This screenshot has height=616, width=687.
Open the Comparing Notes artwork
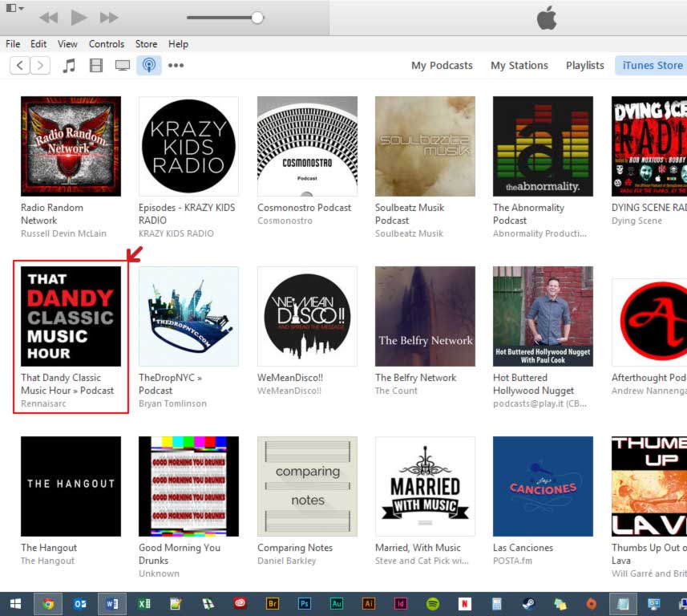tap(307, 486)
